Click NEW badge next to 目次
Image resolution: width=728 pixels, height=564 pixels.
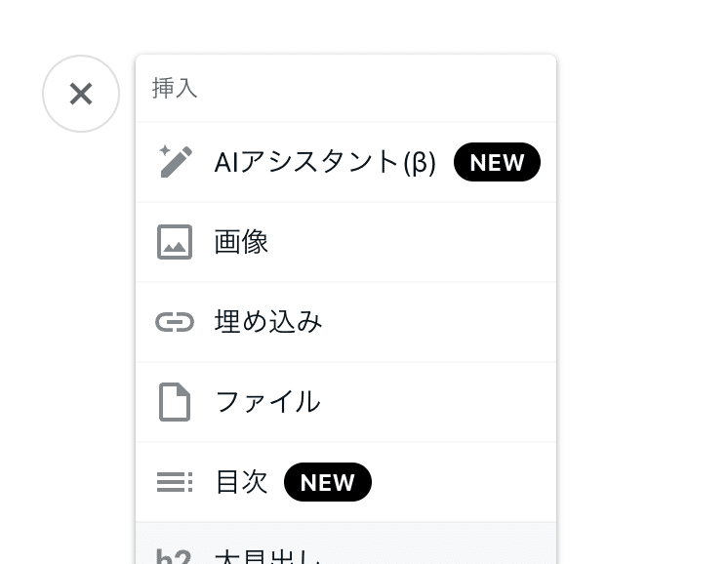pyautogui.click(x=328, y=482)
